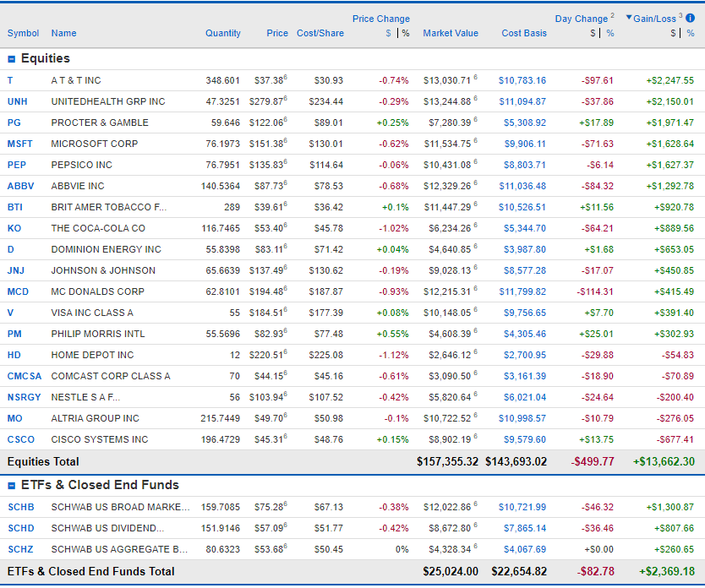Open the V (Visa) symbol link
705x588 pixels.
coord(10,313)
